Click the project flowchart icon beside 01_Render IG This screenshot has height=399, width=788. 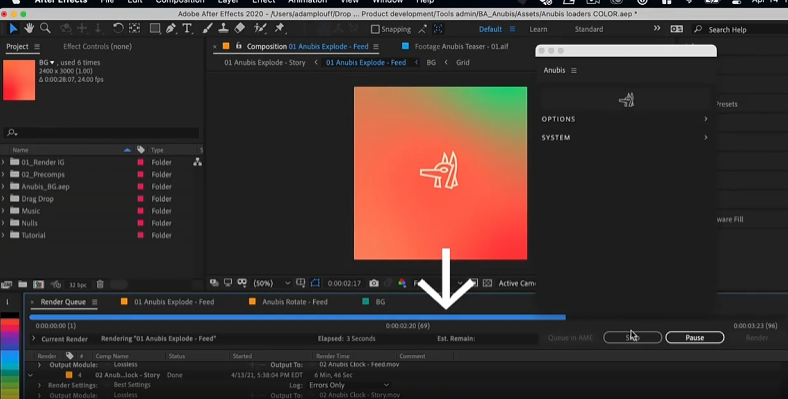coord(198,162)
